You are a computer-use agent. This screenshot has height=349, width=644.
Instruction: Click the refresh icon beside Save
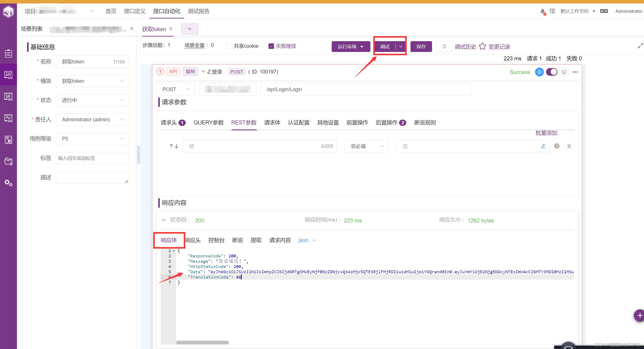(x=444, y=46)
